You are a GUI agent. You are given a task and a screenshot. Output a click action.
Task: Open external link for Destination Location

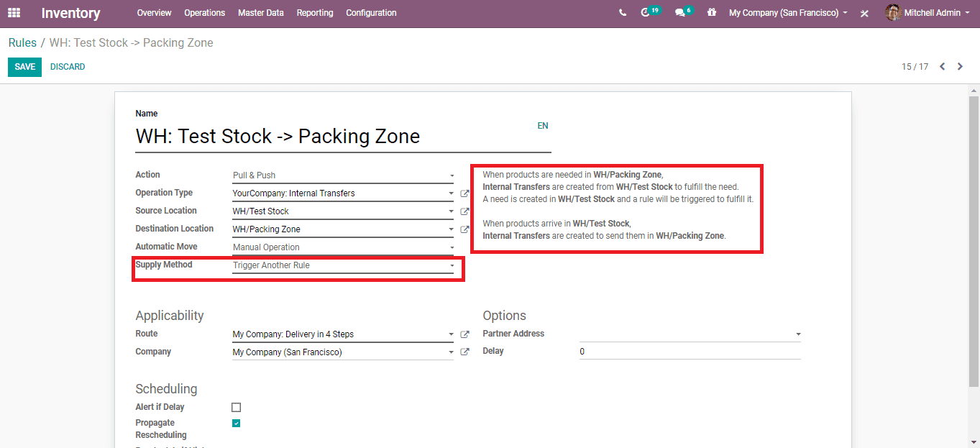(x=464, y=229)
